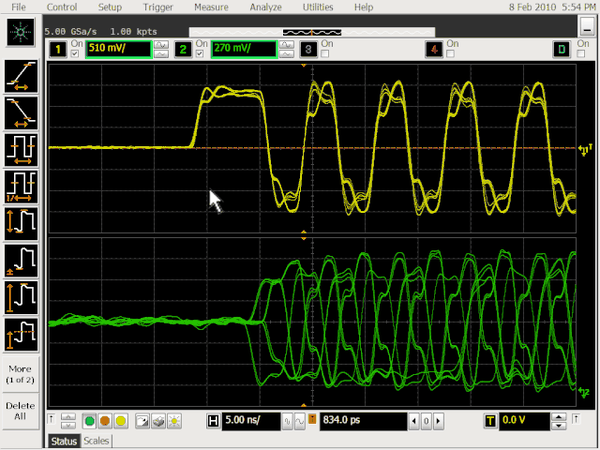Click the channel 1 ground reference marker
This screenshot has width=600, height=450.
585,149
